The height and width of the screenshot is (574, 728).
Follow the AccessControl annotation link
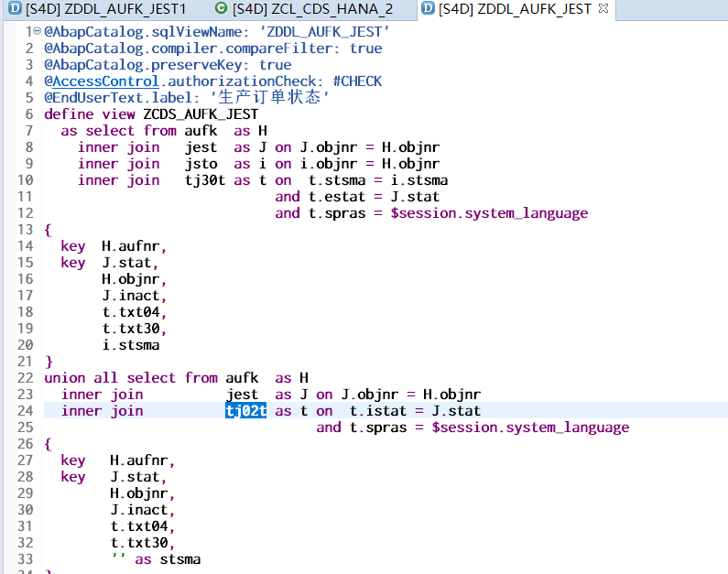click(x=105, y=81)
